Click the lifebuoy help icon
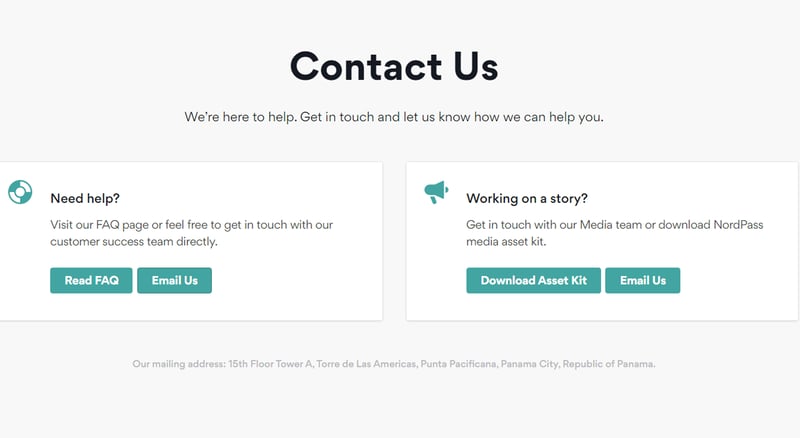The width and height of the screenshot is (800, 438). pos(20,192)
